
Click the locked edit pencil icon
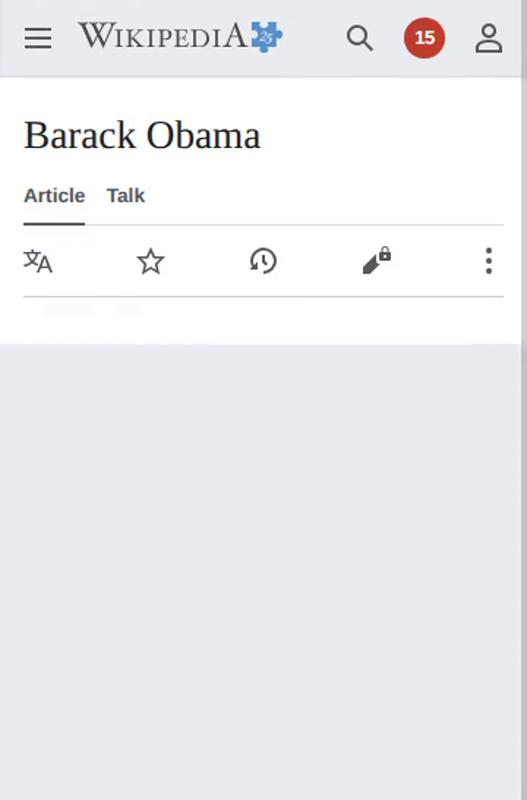[x=377, y=261]
